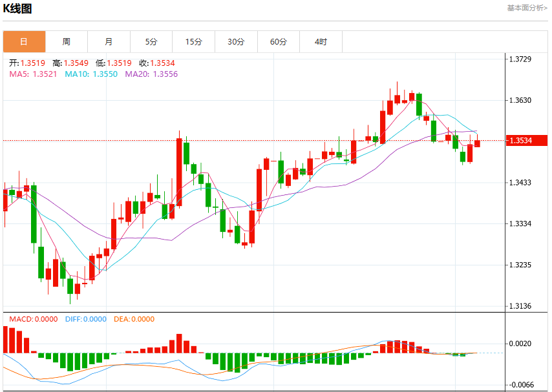Choose the 30分 chart tab
This screenshot has height=392, width=552.
pyautogui.click(x=236, y=41)
